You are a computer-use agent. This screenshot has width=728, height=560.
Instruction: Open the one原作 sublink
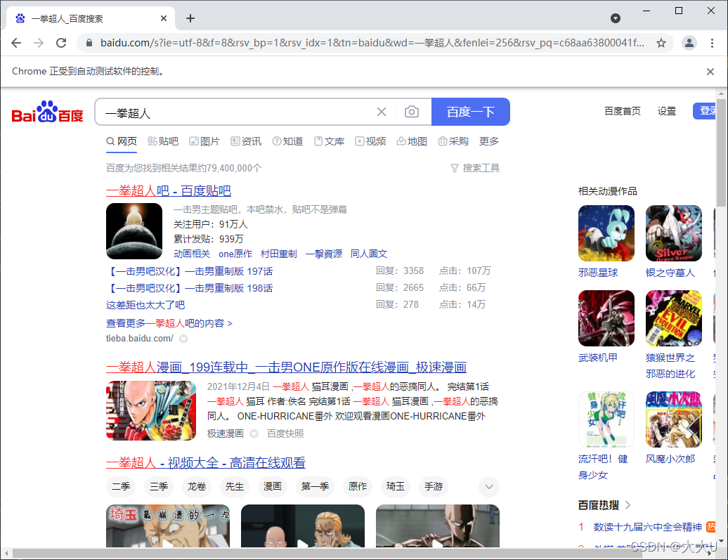(235, 254)
